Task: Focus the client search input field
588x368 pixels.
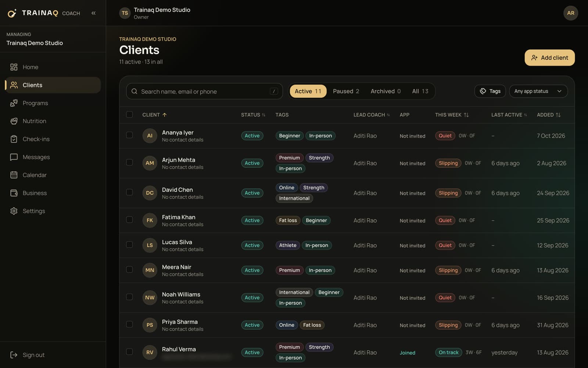Action: tap(204, 91)
